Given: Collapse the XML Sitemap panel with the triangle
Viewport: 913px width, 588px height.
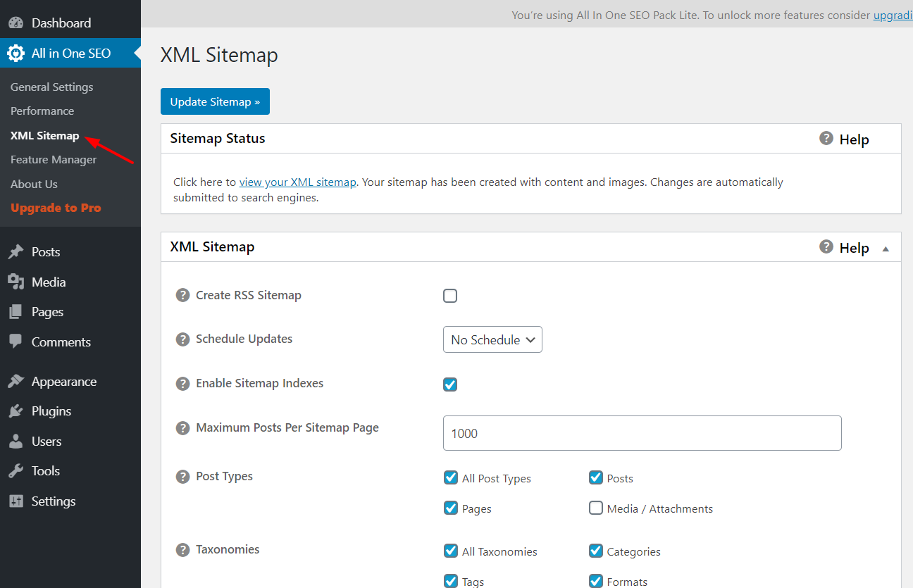Looking at the screenshot, I should [886, 249].
